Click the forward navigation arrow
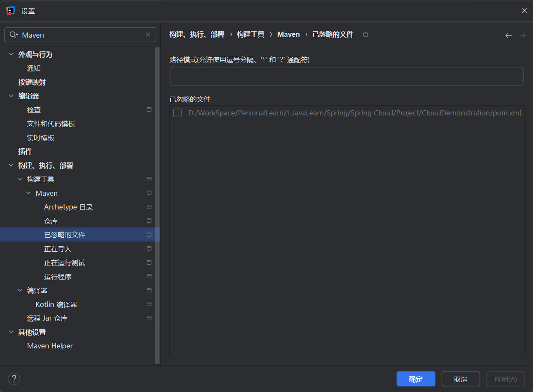533x392 pixels. coord(522,35)
